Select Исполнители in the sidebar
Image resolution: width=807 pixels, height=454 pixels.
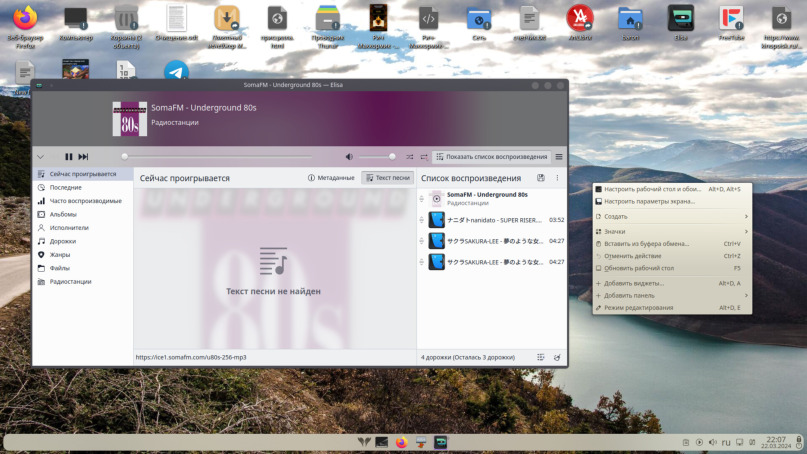[69, 228]
